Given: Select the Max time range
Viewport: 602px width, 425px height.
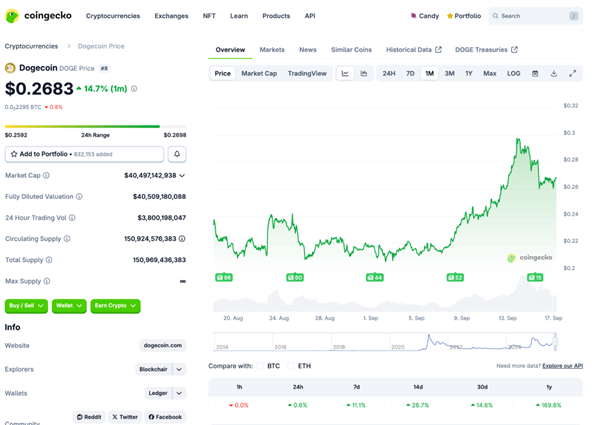Looking at the screenshot, I should (490, 73).
